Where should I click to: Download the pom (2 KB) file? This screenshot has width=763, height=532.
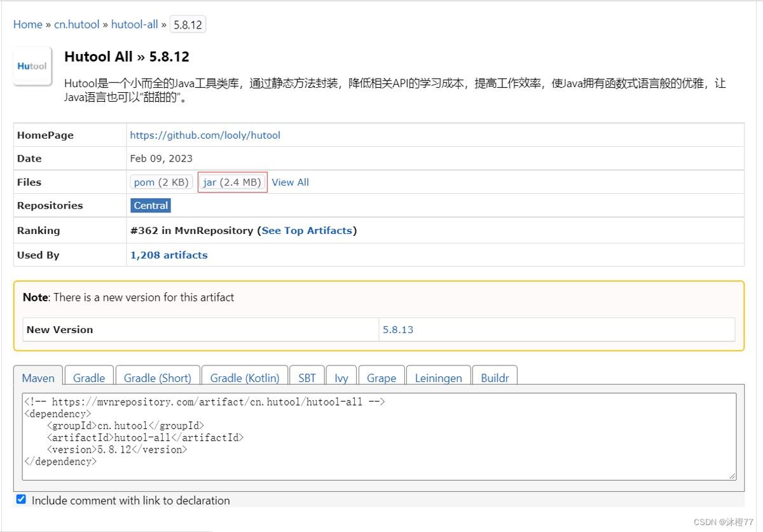pos(162,182)
